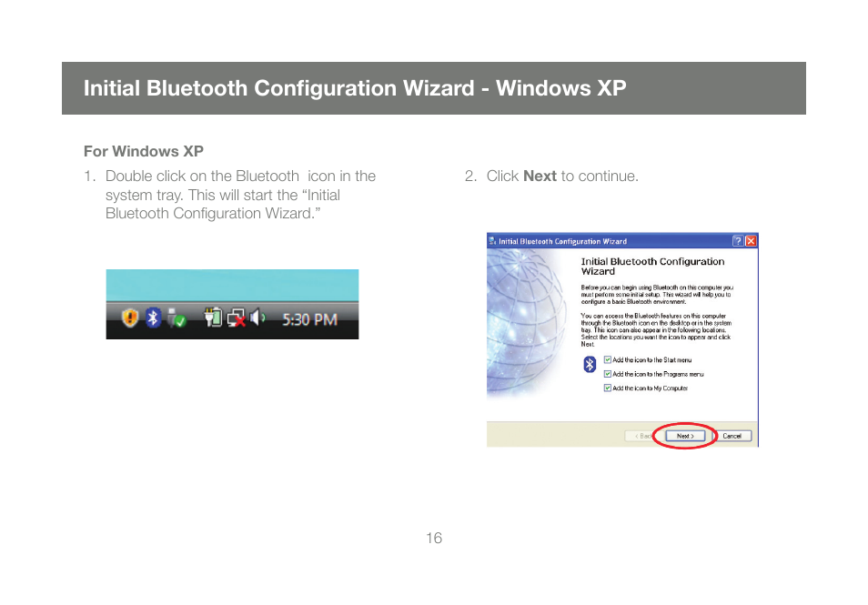Viewport: 868px width, 605px height.
Task: Click the 'Initial Bluetooth Configuration Wizard' heading inside the dialog
Action: (x=652, y=267)
